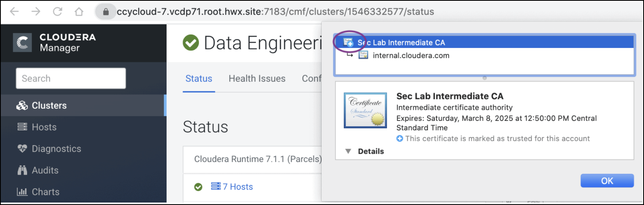Expand the certificate Details disclosure triangle
Image resolution: width=644 pixels, height=205 pixels.
pyautogui.click(x=348, y=151)
